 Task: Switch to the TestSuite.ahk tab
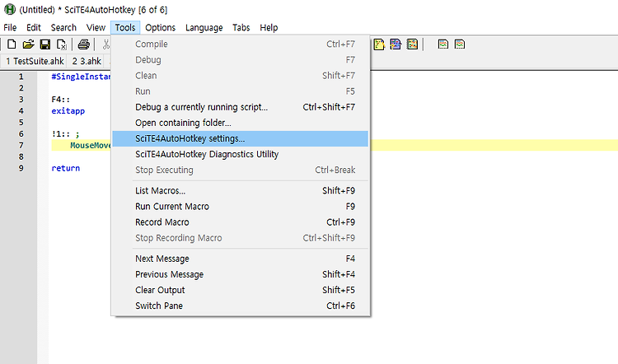35,61
